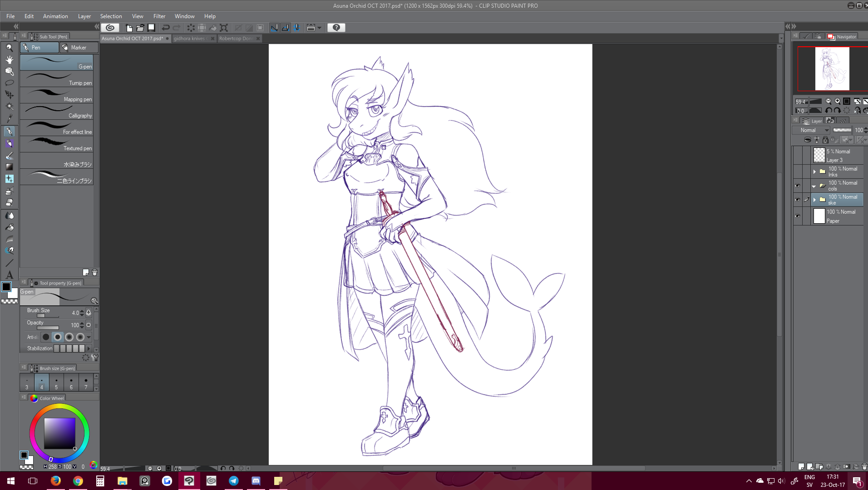
Task: Select the Mapping pen brush
Action: click(x=56, y=95)
